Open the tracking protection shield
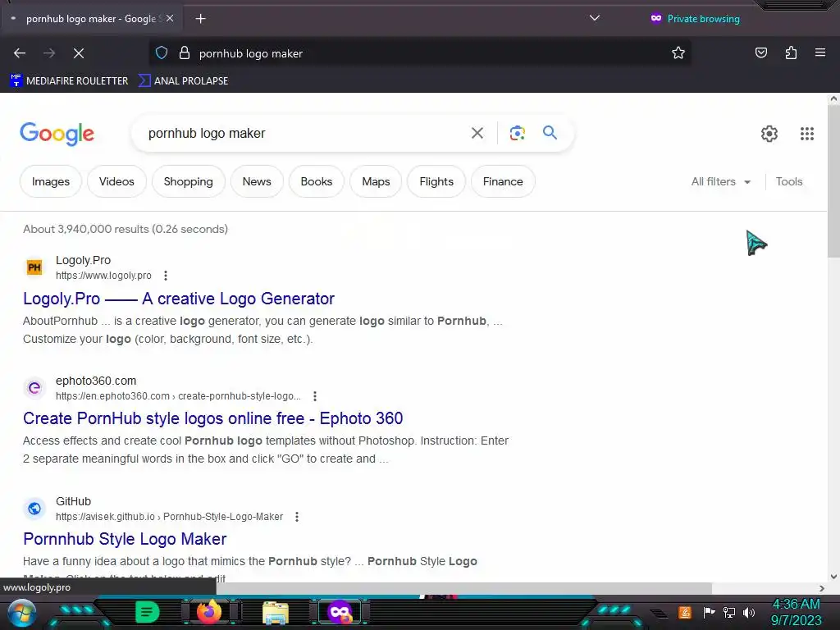Image resolution: width=840 pixels, height=630 pixels. [162, 52]
